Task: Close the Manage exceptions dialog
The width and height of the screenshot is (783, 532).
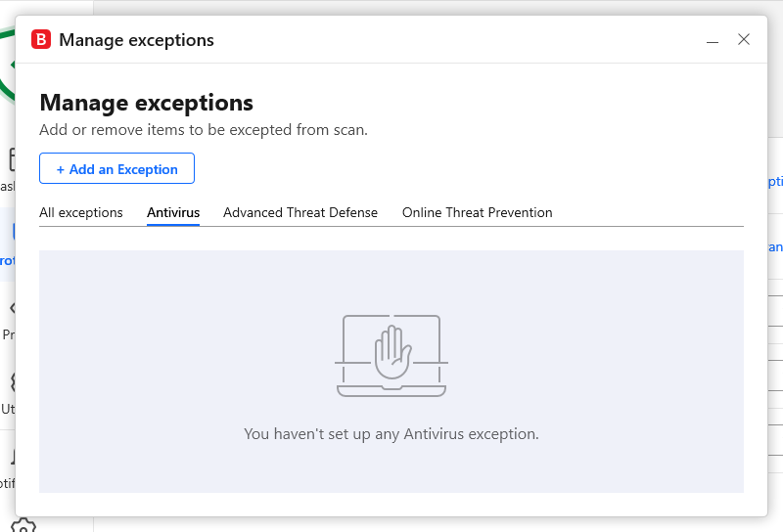Action: pos(744,40)
